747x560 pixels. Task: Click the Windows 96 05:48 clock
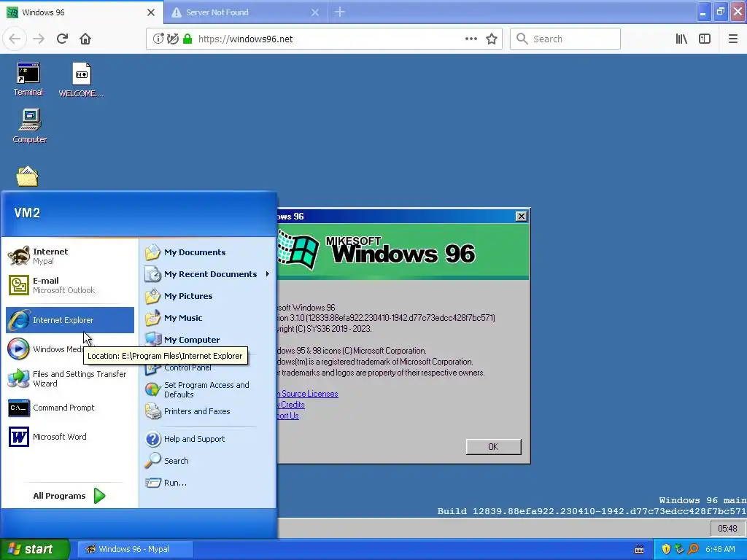[x=727, y=529]
